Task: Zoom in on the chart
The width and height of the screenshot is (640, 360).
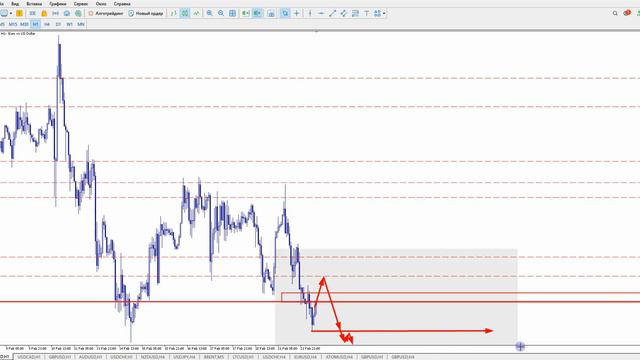Action: click(209, 13)
